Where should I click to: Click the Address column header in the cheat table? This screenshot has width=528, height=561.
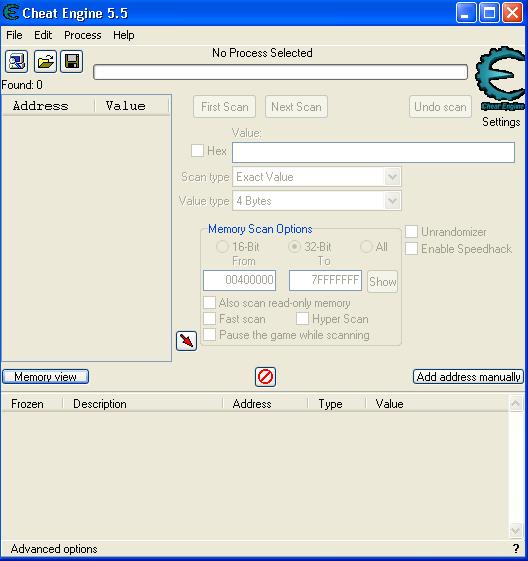pos(265,404)
